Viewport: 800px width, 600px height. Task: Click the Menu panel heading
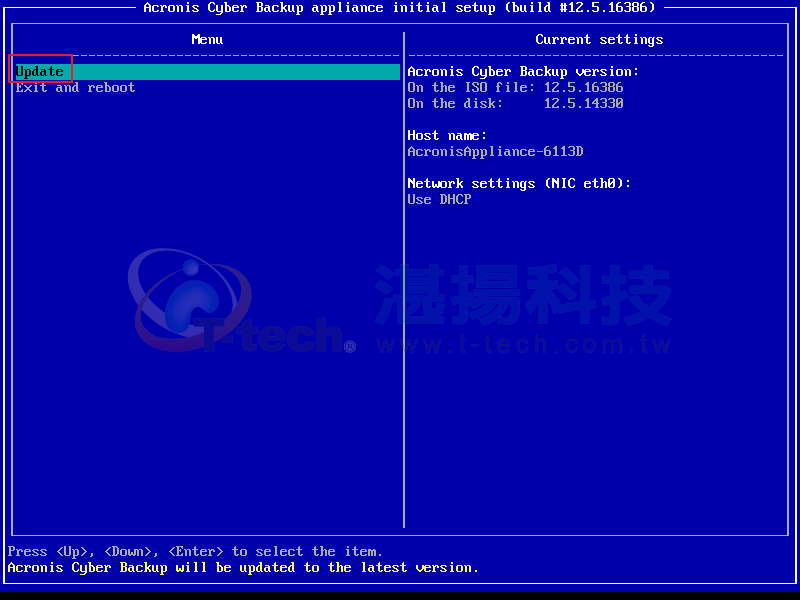[207, 40]
